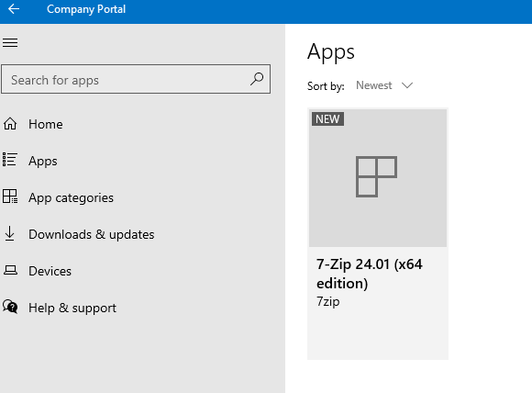Focus the Search for apps field
532x393 pixels.
tap(136, 79)
